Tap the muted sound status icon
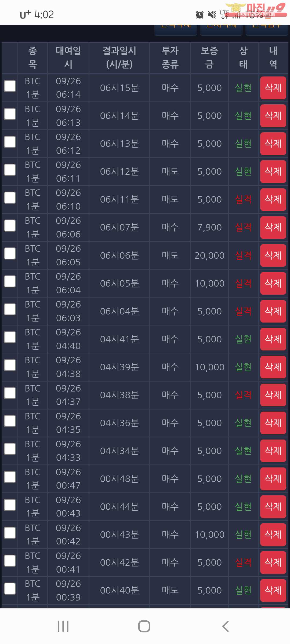The image size is (290, 644). tap(212, 15)
